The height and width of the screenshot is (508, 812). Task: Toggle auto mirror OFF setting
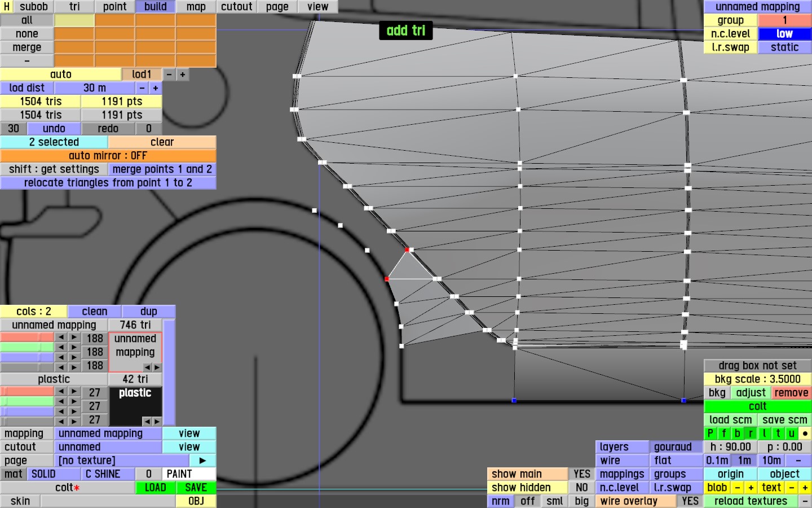[x=108, y=156]
